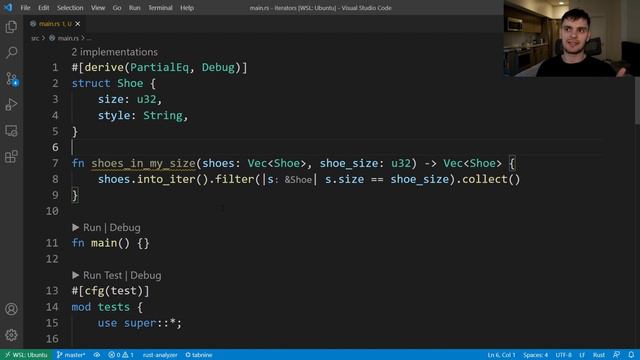This screenshot has height=360, width=640.
Task: Open the Selection menu
Action: tap(70, 8)
